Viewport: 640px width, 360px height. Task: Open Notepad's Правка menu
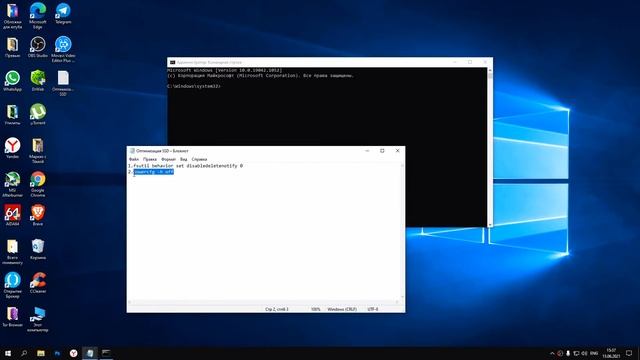(x=150, y=159)
